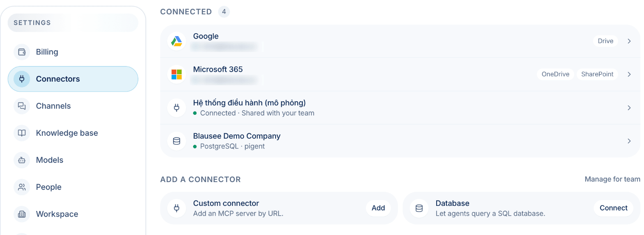Click the People users icon
This screenshot has height=235, width=644.
click(22, 187)
